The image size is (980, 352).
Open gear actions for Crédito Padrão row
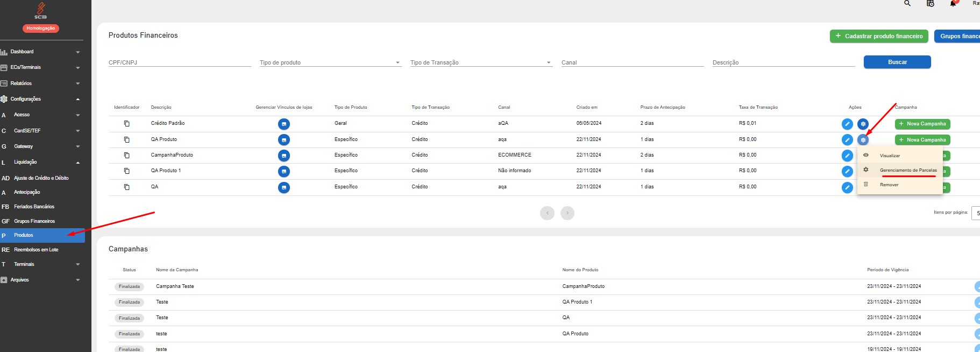coord(863,124)
